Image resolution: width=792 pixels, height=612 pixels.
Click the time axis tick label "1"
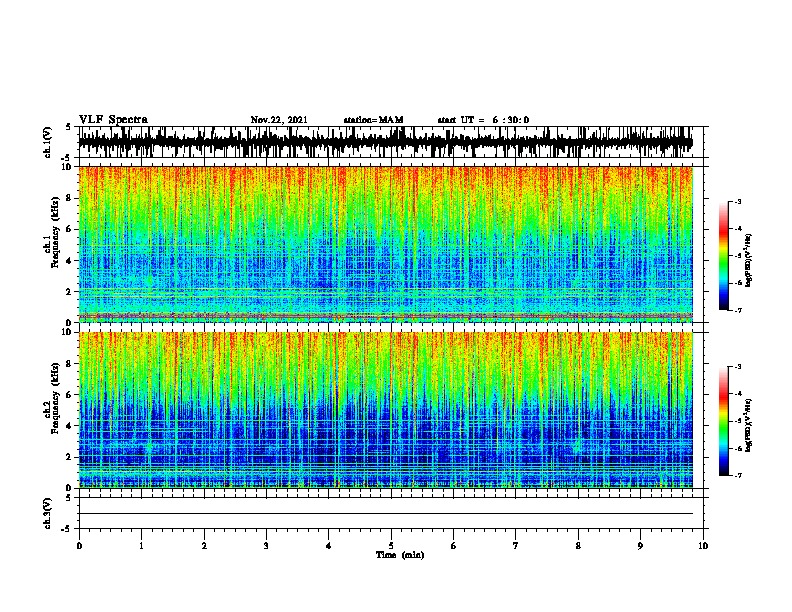click(141, 546)
